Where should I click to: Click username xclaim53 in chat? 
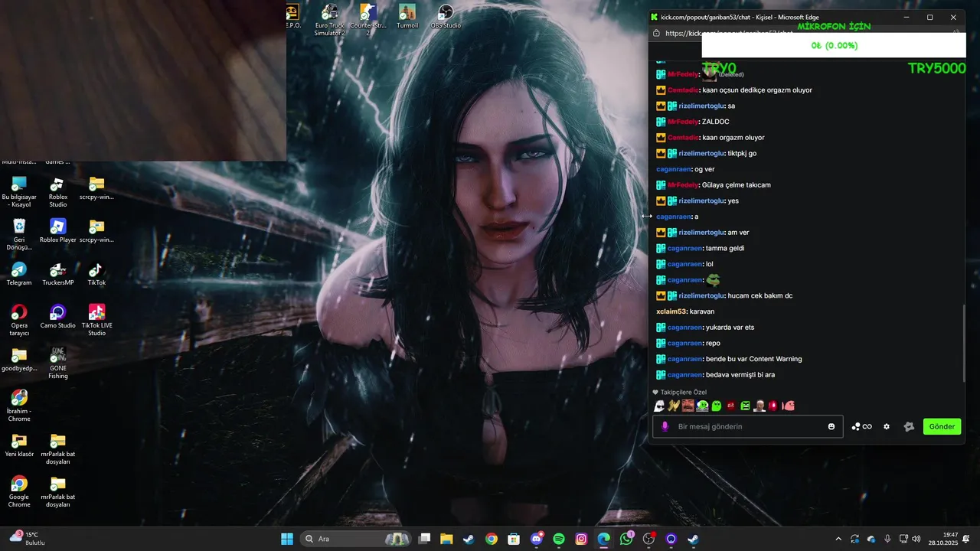[x=671, y=311]
